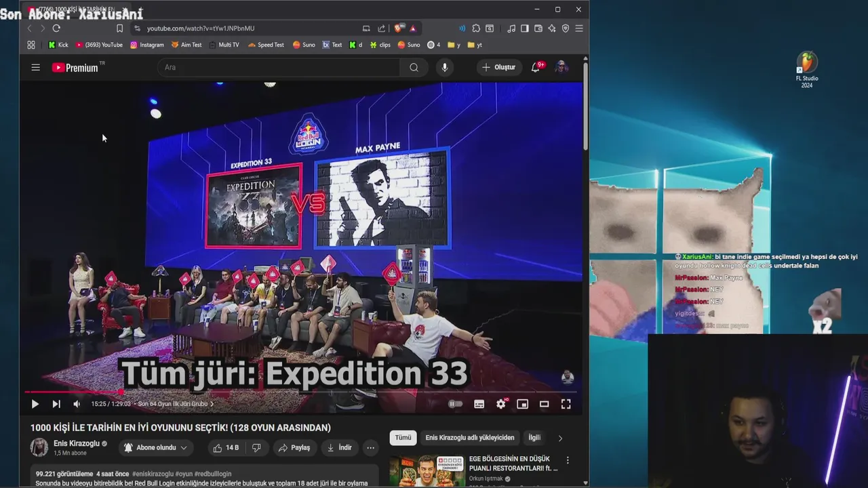Open the Brave Wallet icon
Image resolution: width=868 pixels, height=488 pixels.
coord(538,28)
